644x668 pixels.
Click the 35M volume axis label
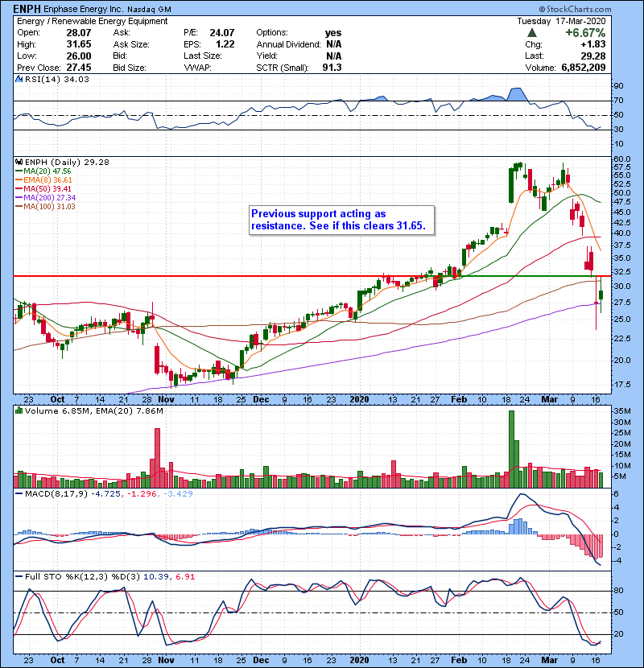tap(621, 411)
